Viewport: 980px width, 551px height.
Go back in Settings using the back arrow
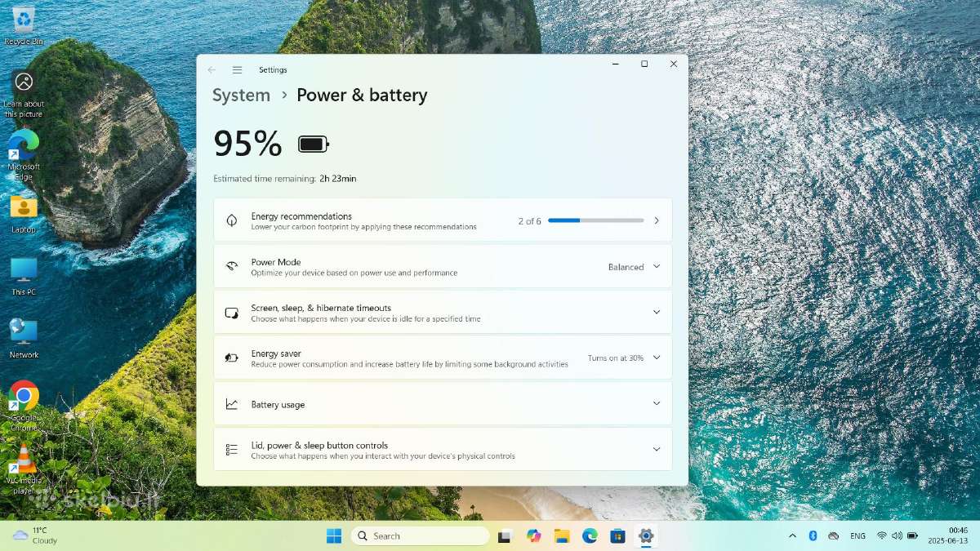coord(212,70)
